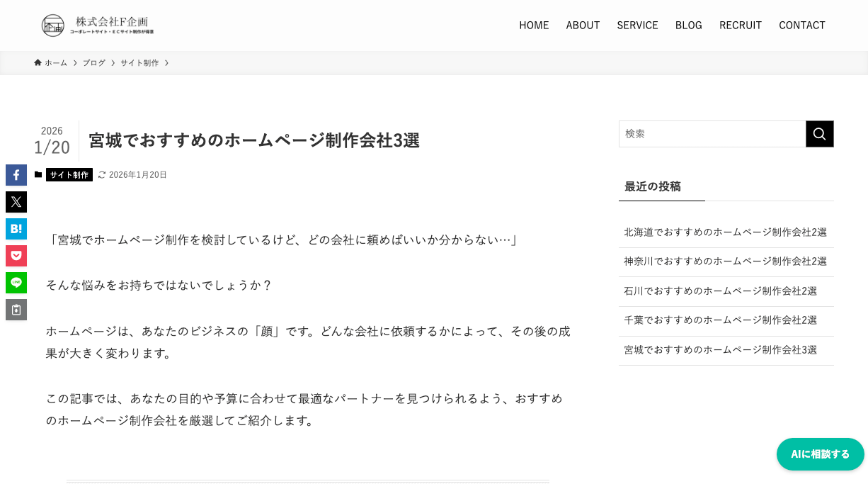Select the サイト制作 category tag

click(x=69, y=175)
